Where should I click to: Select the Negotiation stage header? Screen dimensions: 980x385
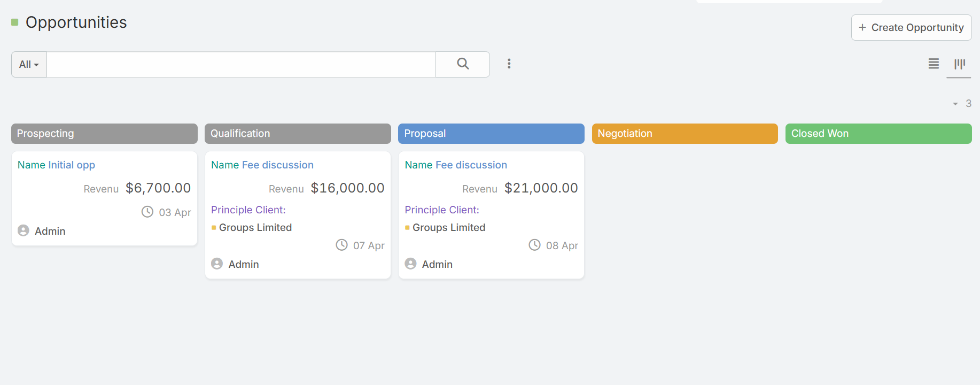click(x=685, y=134)
